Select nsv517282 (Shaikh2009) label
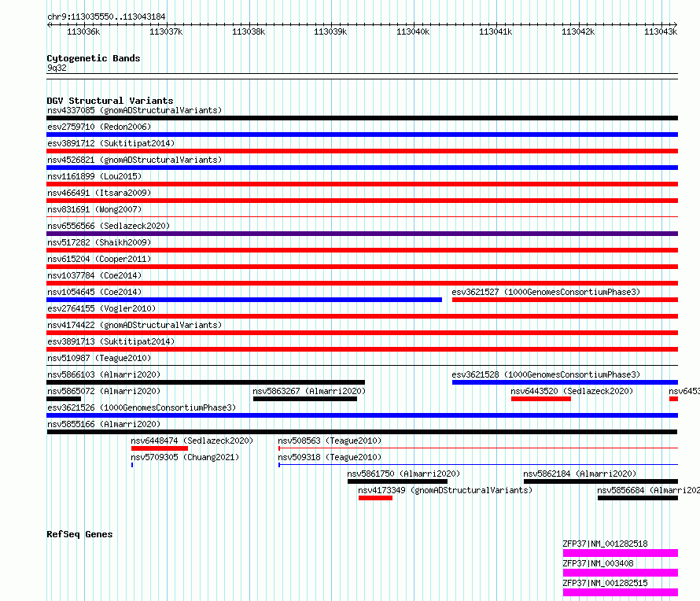 click(x=99, y=242)
